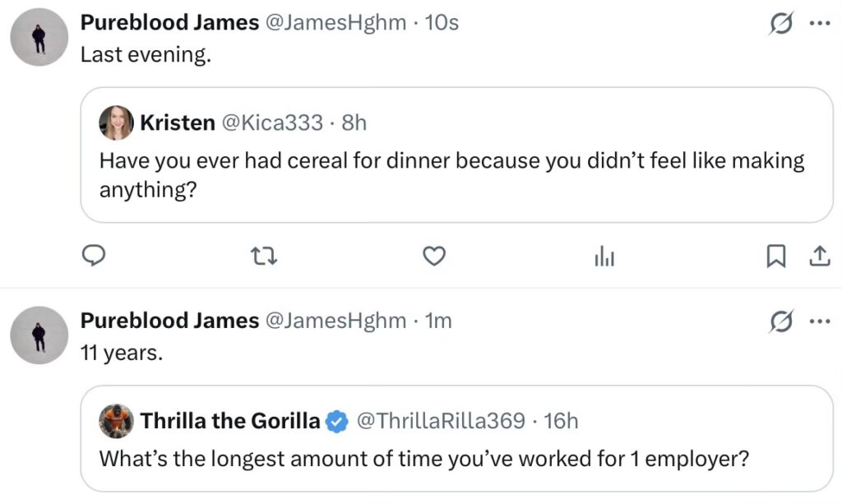
Task: Click the 'Pureblood James' name on first post
Action: [169, 23]
